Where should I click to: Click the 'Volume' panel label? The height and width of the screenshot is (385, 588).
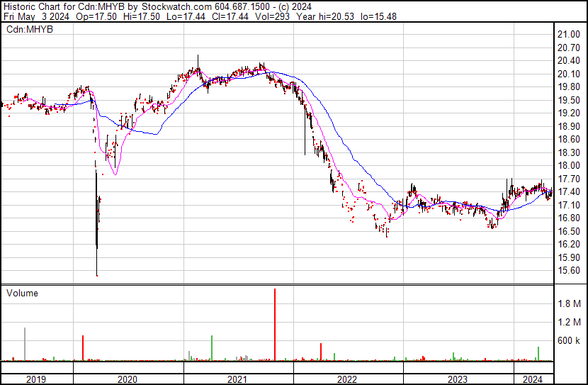tap(22, 293)
